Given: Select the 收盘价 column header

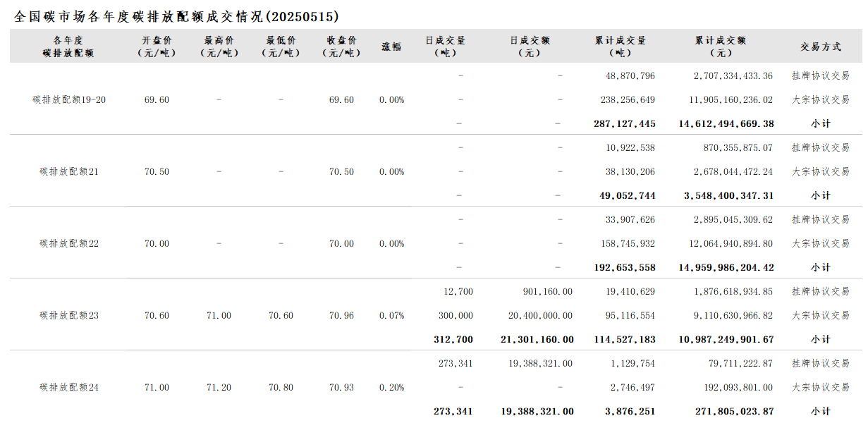Looking at the screenshot, I should 342,47.
